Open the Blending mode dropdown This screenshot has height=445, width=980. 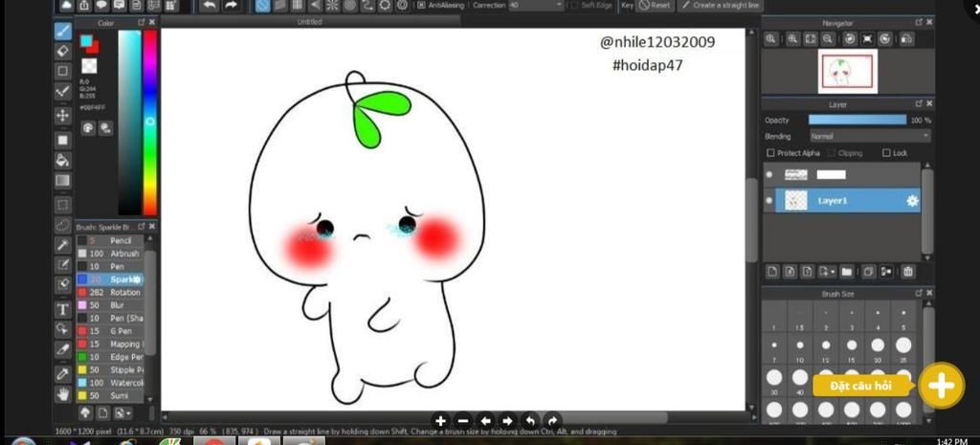click(x=870, y=136)
